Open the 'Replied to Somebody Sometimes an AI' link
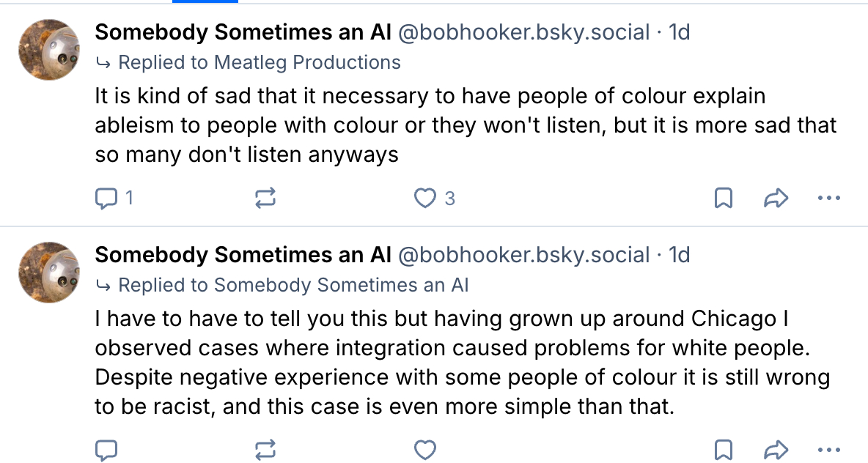 (x=293, y=285)
